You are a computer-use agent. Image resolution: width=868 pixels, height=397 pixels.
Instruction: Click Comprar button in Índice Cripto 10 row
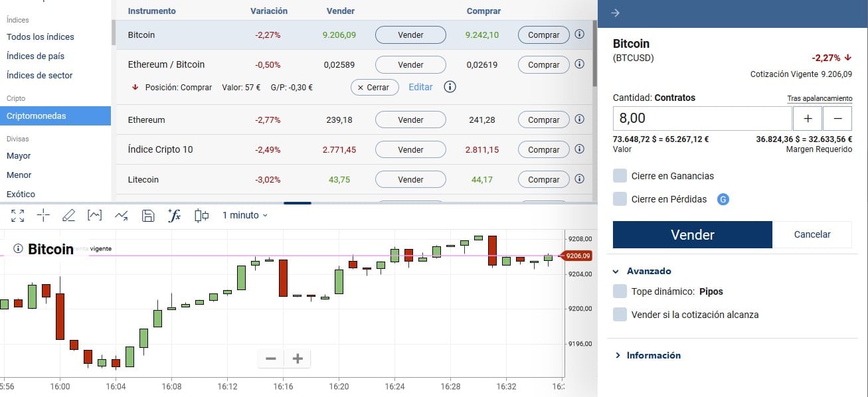coord(544,149)
